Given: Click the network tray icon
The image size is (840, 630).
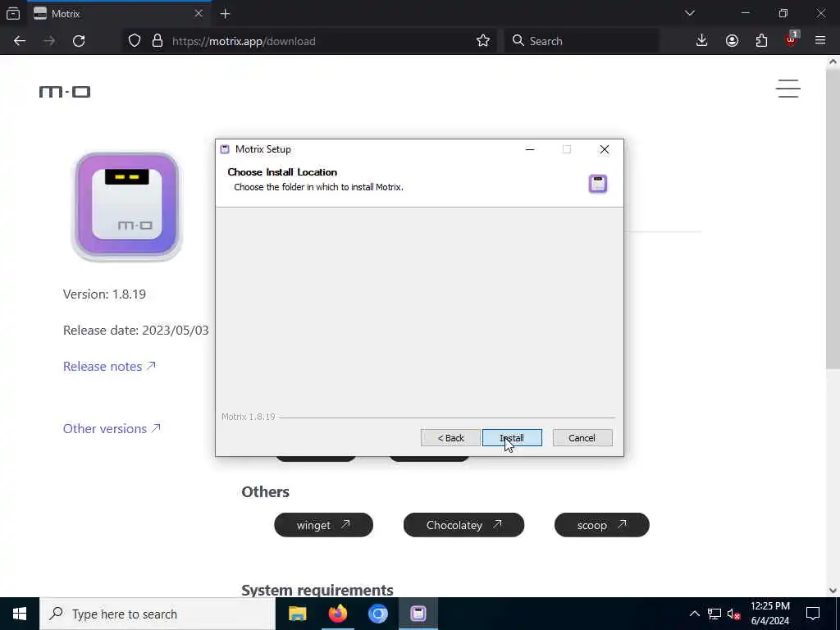Looking at the screenshot, I should click(x=714, y=614).
